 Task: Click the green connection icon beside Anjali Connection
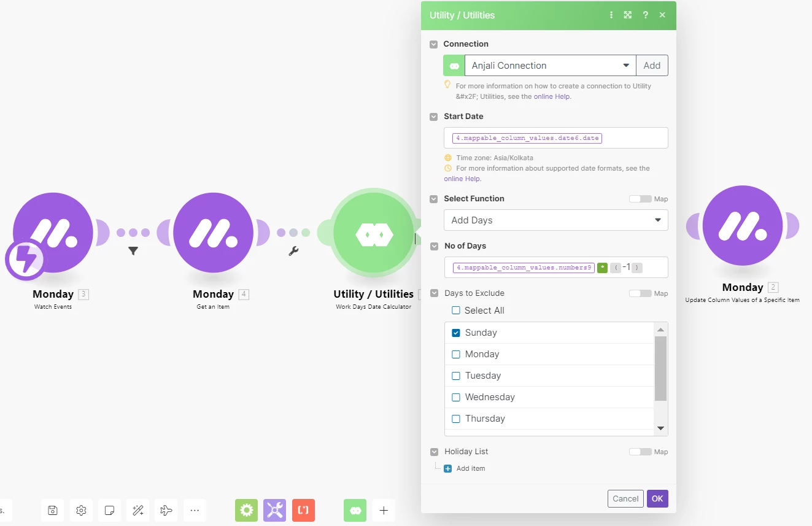pos(454,66)
